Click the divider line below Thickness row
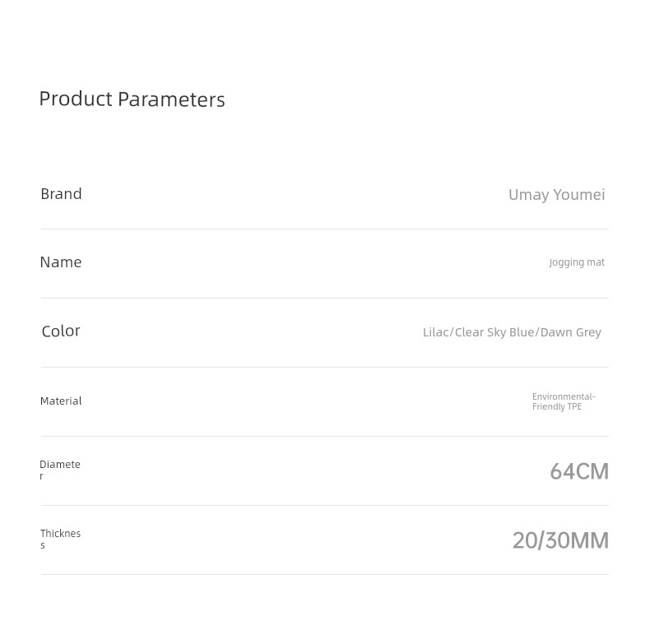Image resolution: width=650 pixels, height=644 pixels. pyautogui.click(x=324, y=574)
